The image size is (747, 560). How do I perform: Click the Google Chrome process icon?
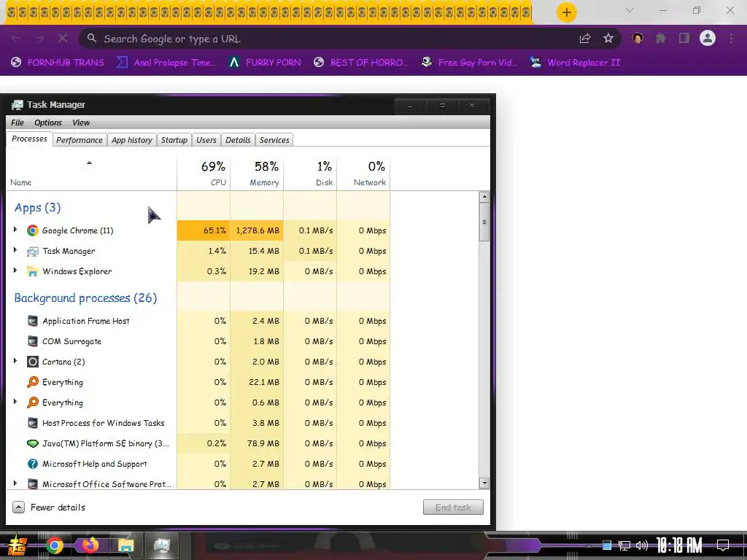(x=32, y=230)
